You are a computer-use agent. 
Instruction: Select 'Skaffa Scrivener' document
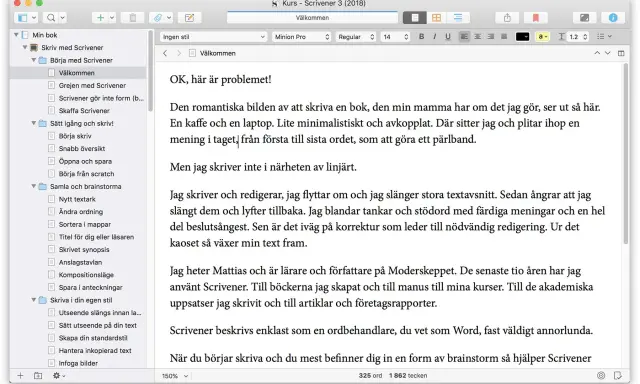click(x=84, y=111)
